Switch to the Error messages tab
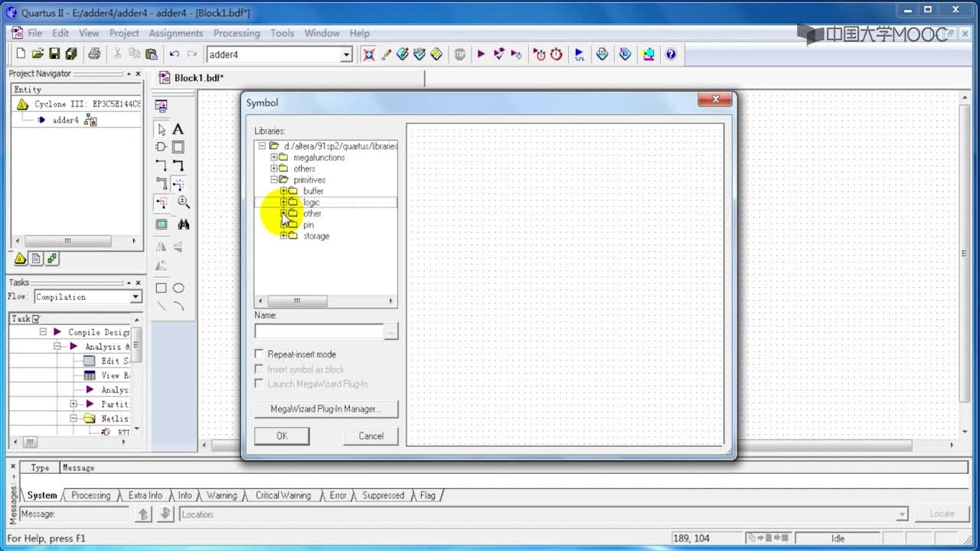Image resolution: width=980 pixels, height=551 pixels. coord(338,495)
